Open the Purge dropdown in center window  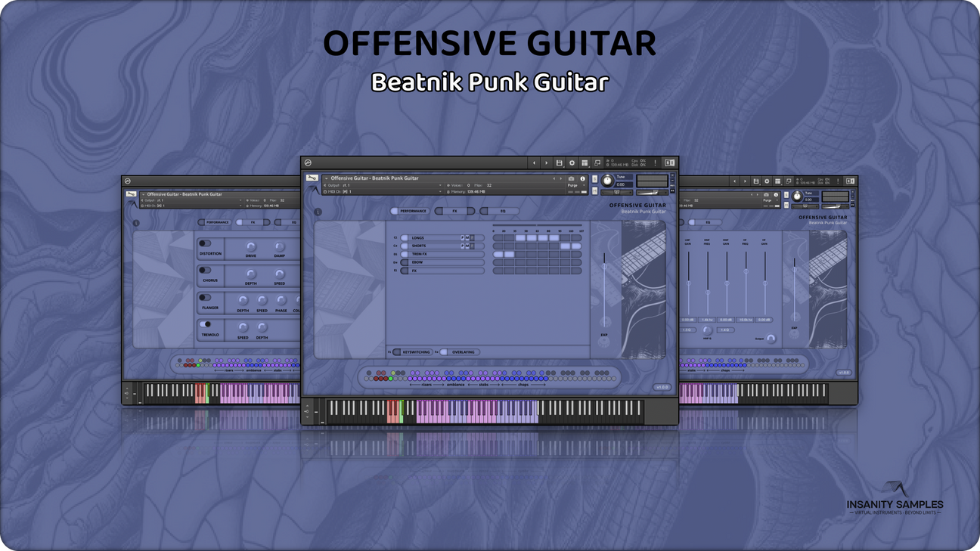577,185
